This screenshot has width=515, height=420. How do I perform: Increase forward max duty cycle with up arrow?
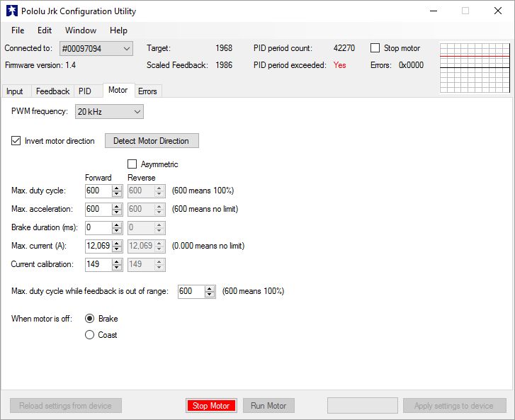[117, 188]
